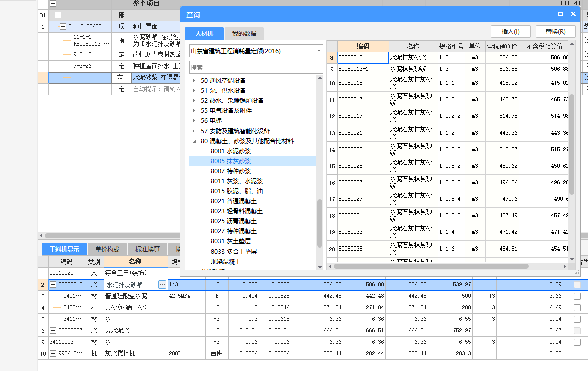Expand the 55 电气设备及附件 node
This screenshot has width=588, height=371.
click(x=194, y=111)
